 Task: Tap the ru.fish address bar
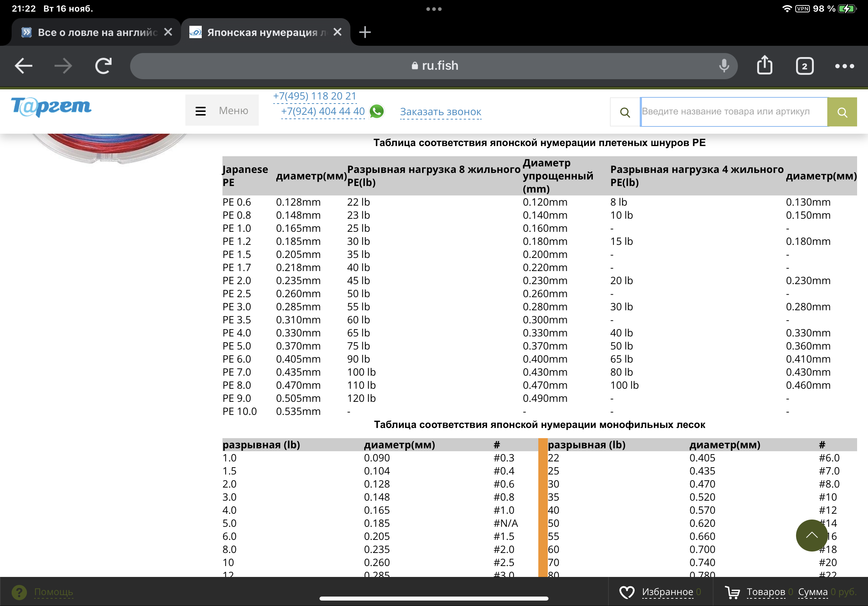[434, 66]
